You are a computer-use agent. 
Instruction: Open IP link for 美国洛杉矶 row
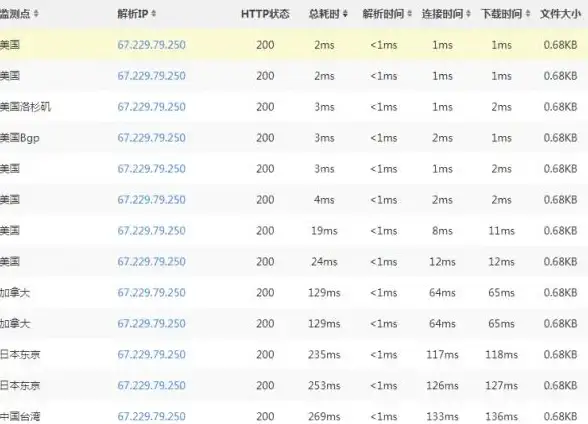152,107
